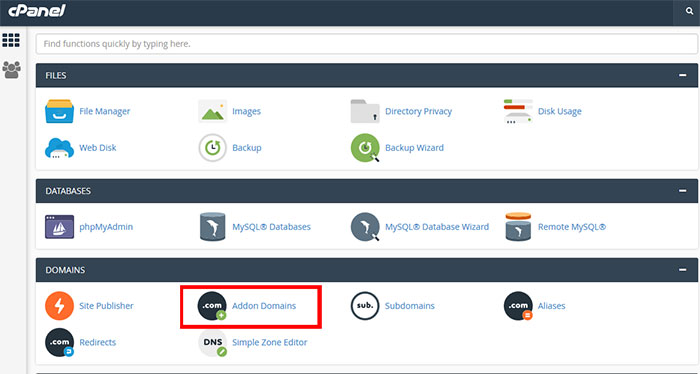Click the phpMyAdmin sailboat icon
Viewport: 700px width, 374px height.
[59, 227]
